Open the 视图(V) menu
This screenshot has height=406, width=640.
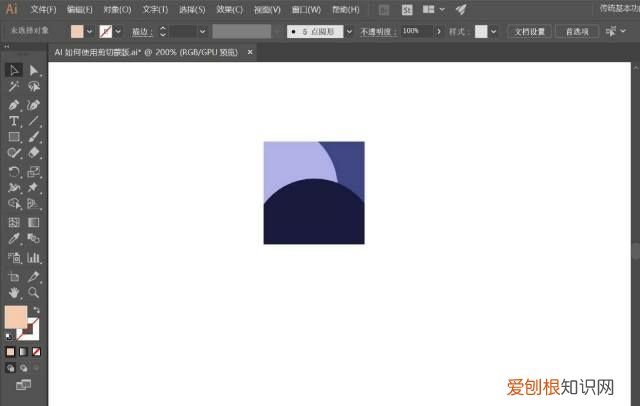click(x=267, y=9)
